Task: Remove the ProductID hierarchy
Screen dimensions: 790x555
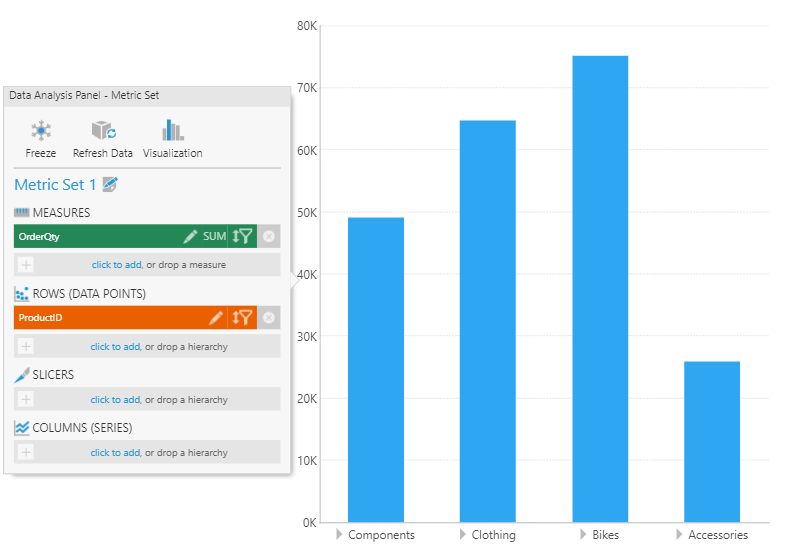Action: [x=269, y=318]
